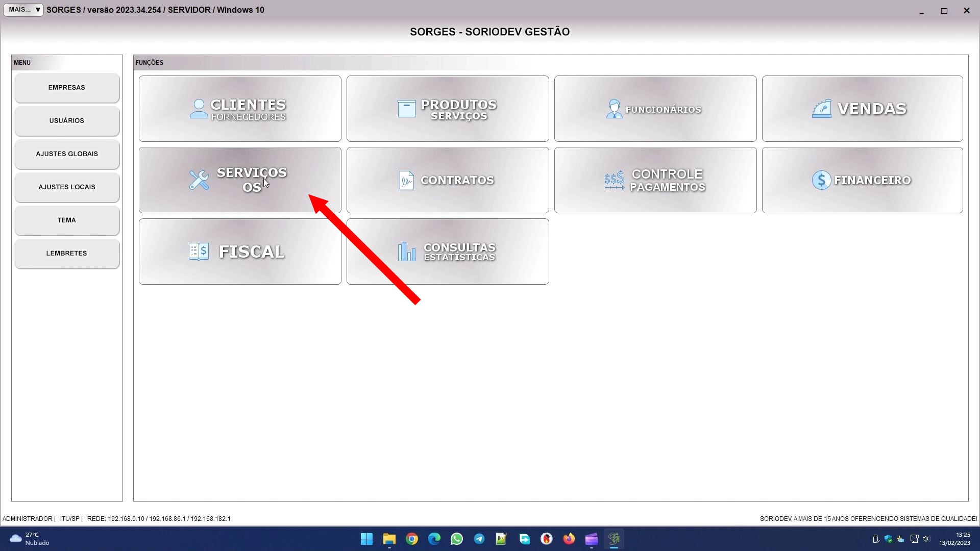
Task: Open the purple clapperboard app on the taskbar
Action: (592, 539)
